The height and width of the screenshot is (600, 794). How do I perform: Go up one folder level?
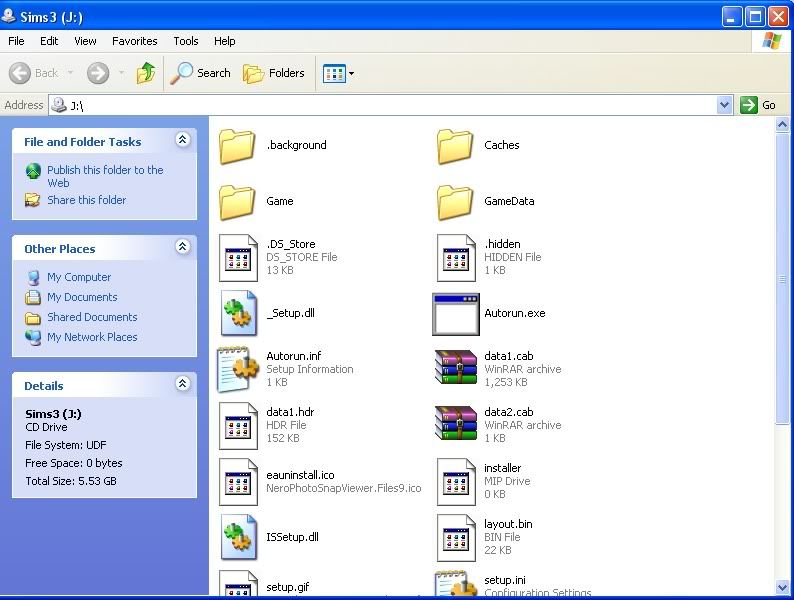(146, 73)
